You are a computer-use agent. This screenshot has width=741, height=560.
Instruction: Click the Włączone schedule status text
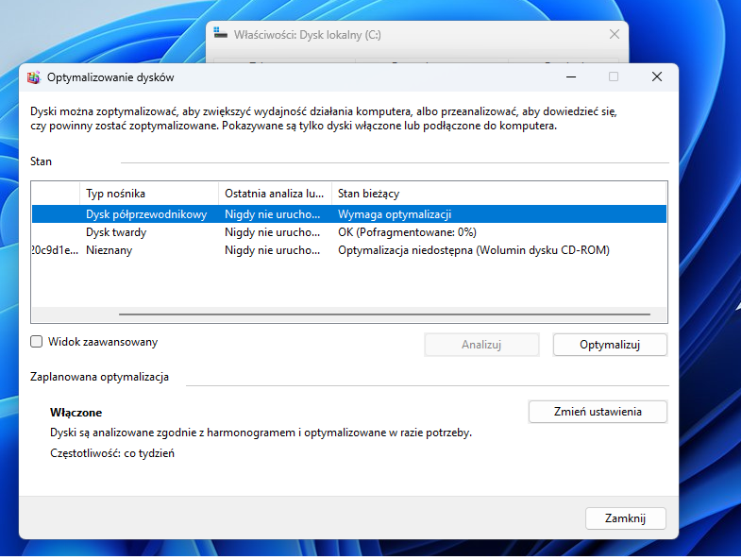point(76,413)
